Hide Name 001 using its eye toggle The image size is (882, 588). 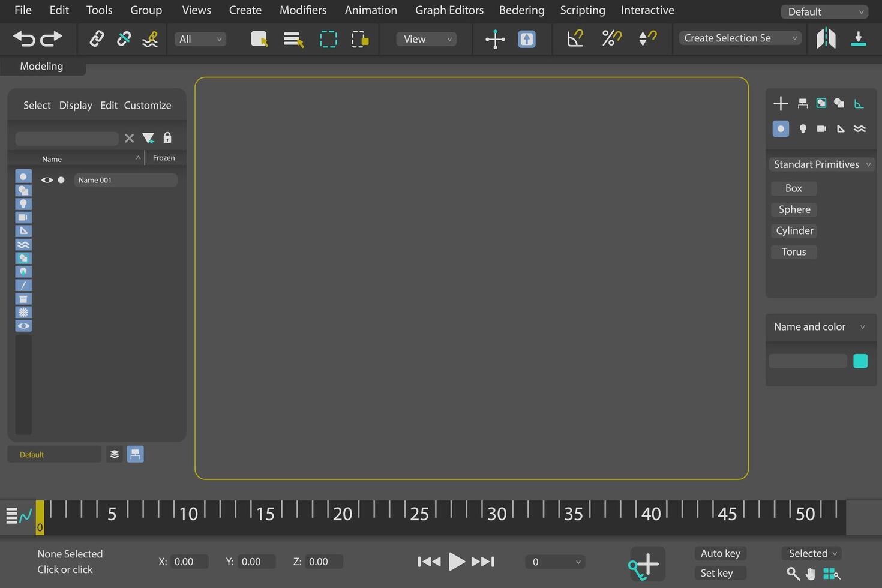pyautogui.click(x=47, y=179)
